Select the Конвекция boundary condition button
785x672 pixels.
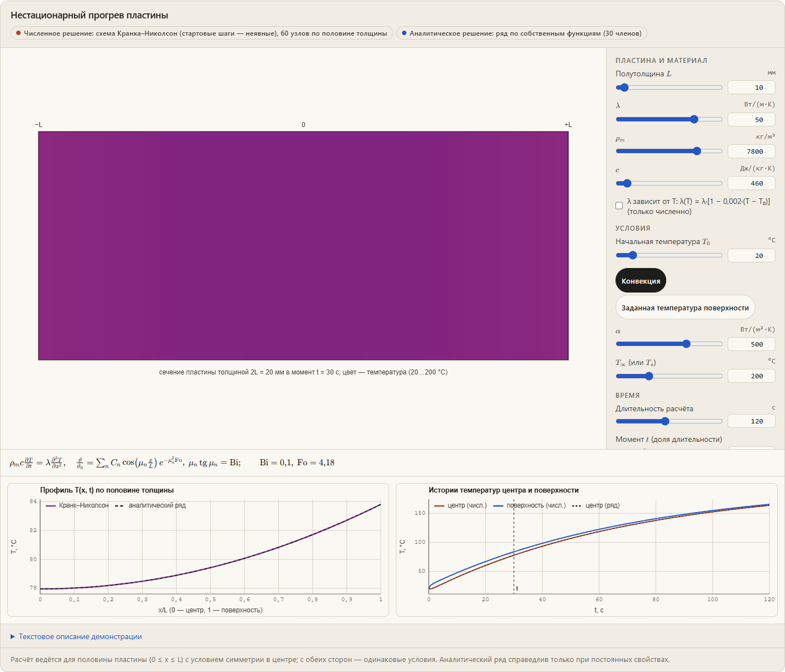click(x=641, y=280)
